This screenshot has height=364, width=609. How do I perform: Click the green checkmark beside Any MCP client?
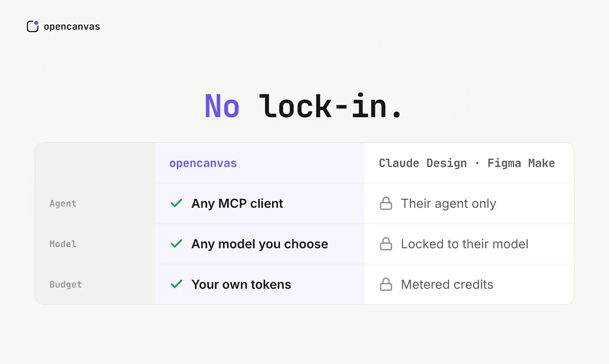click(177, 203)
